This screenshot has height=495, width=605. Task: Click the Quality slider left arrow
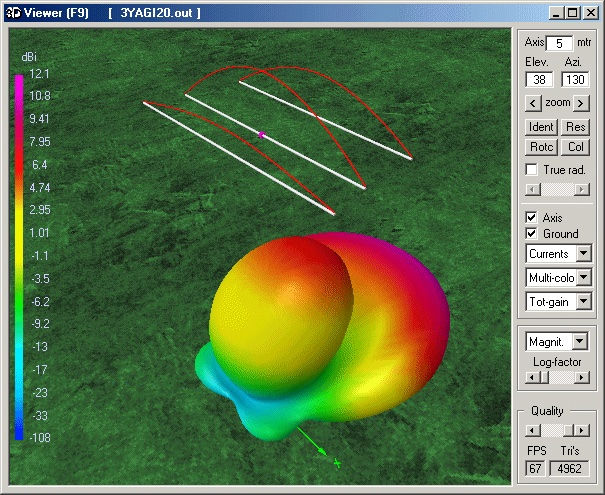pyautogui.click(x=532, y=430)
